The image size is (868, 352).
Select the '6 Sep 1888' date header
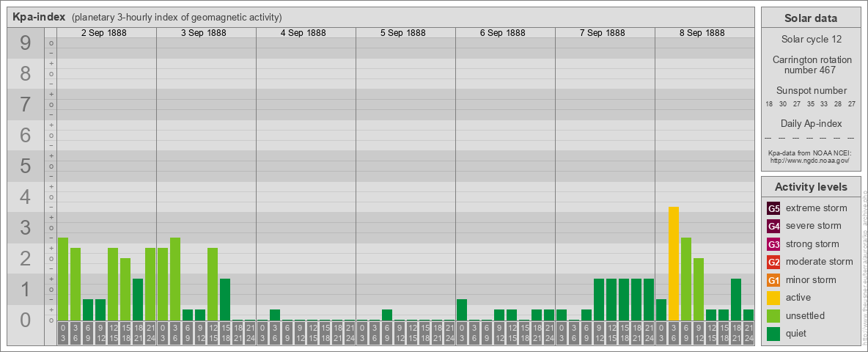[502, 33]
